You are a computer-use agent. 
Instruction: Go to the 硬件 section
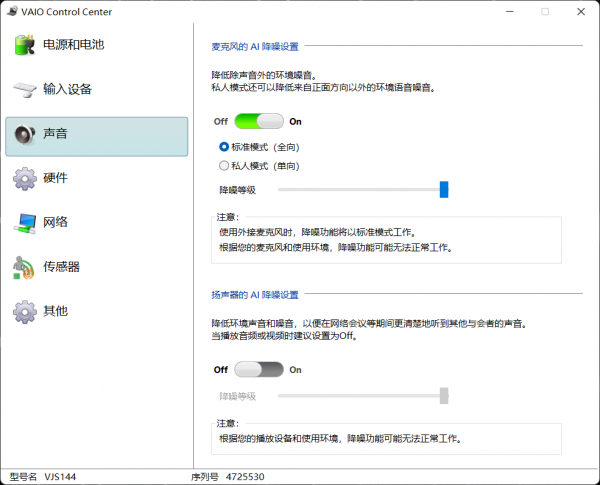pos(96,178)
